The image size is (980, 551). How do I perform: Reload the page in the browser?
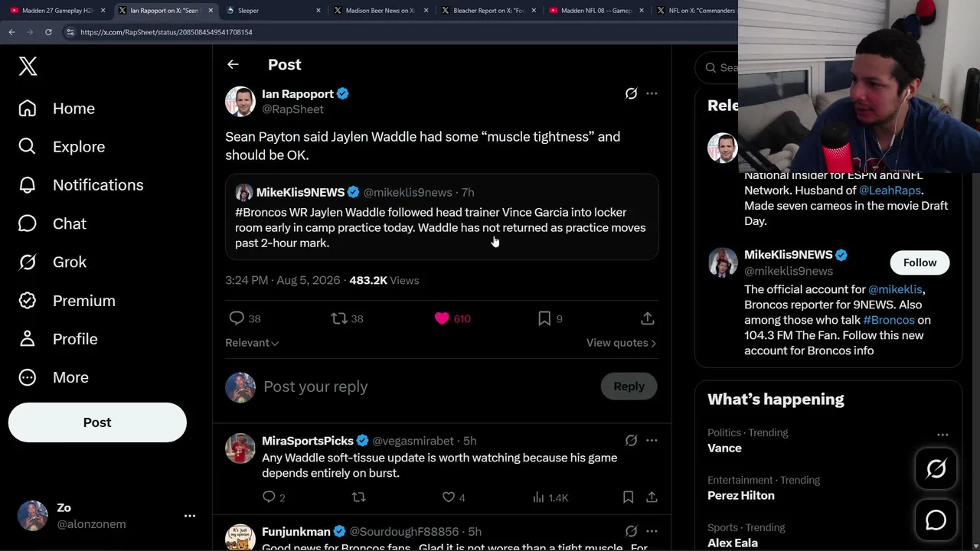click(x=48, y=32)
